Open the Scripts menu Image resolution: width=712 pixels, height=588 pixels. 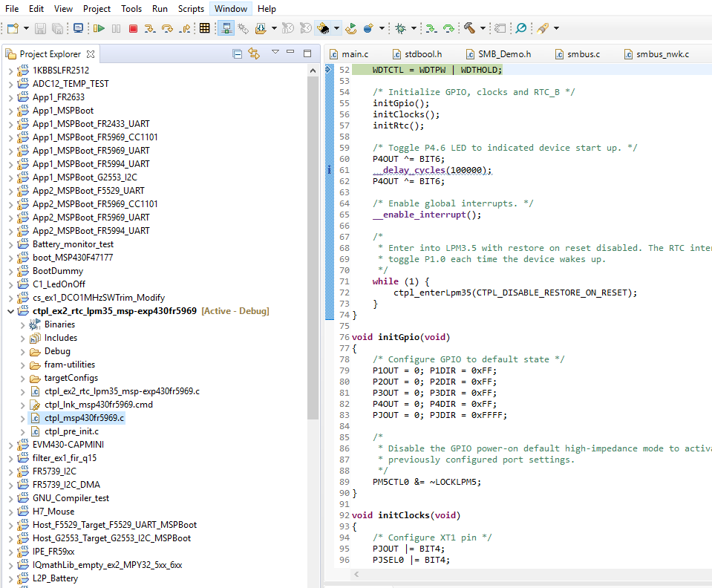(x=191, y=8)
